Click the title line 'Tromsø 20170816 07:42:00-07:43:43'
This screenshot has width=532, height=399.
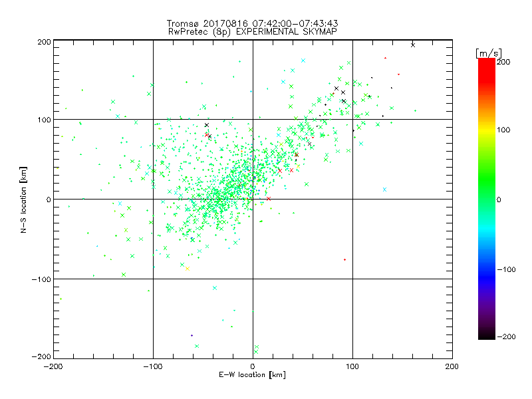point(252,23)
